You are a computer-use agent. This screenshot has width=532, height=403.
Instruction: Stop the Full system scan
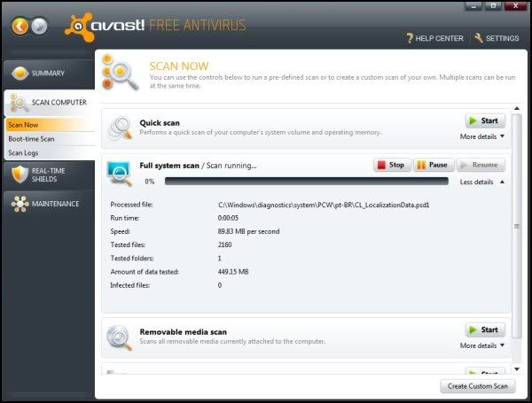click(x=392, y=165)
